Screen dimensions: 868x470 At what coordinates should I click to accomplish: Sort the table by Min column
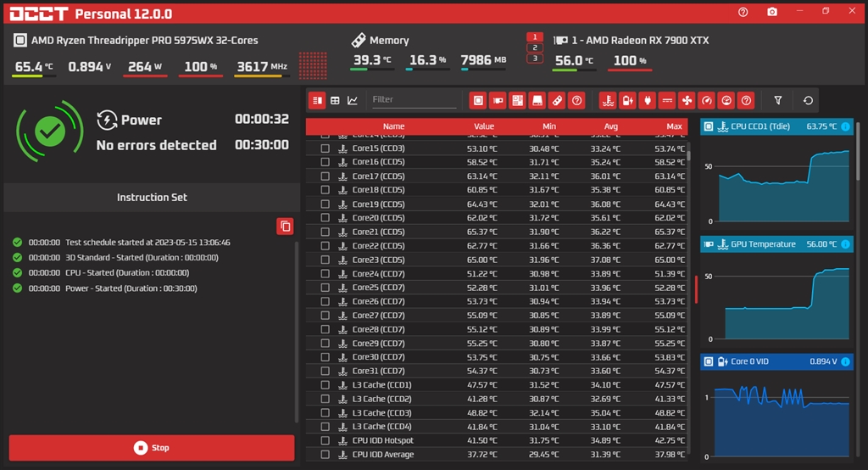point(549,126)
